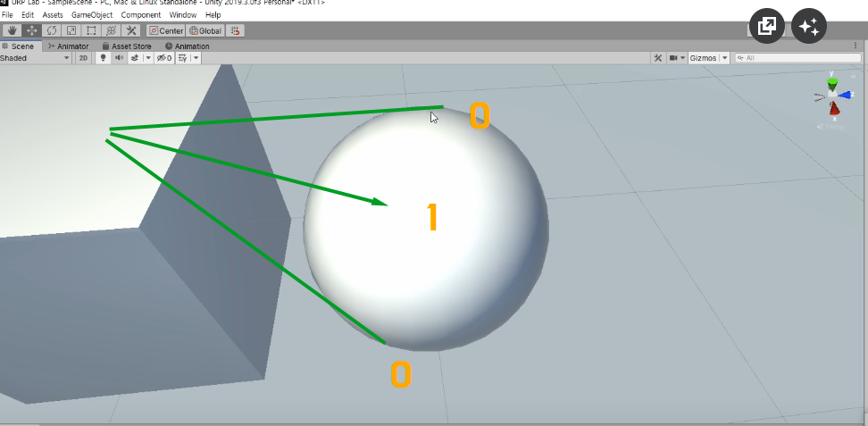Viewport: 868px width, 426px height.
Task: Open the Component menu
Action: tap(140, 15)
